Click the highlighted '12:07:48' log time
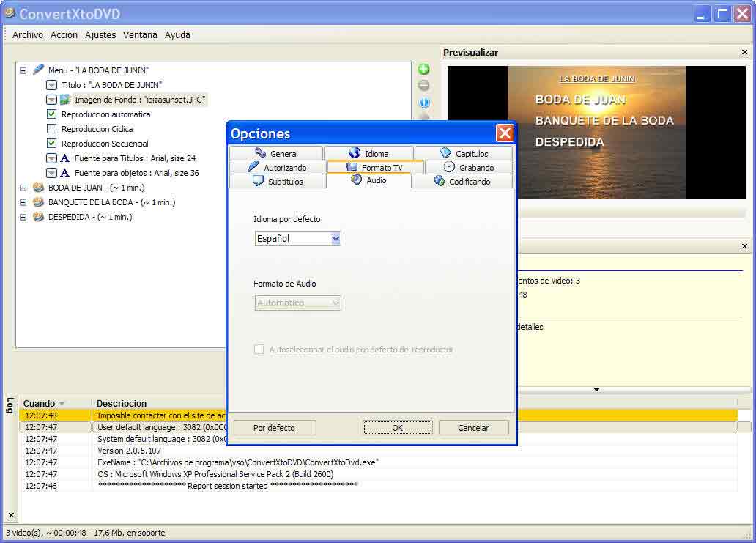 point(41,415)
